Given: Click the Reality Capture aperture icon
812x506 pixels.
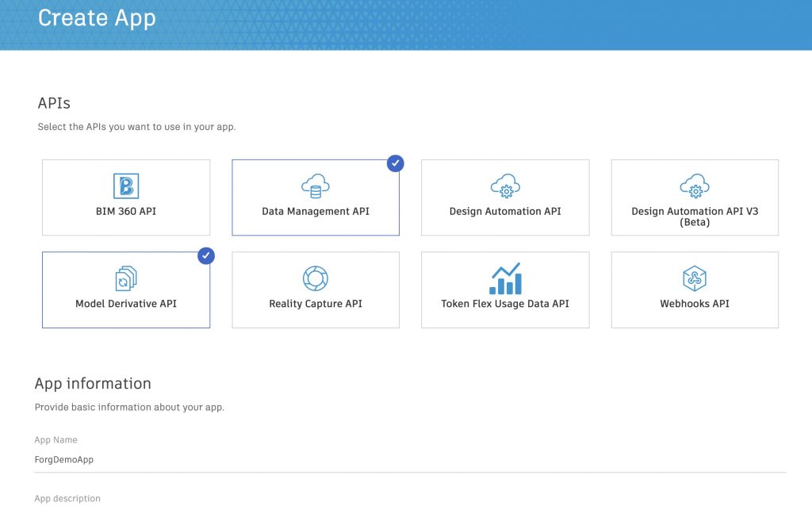Looking at the screenshot, I should pos(316,278).
